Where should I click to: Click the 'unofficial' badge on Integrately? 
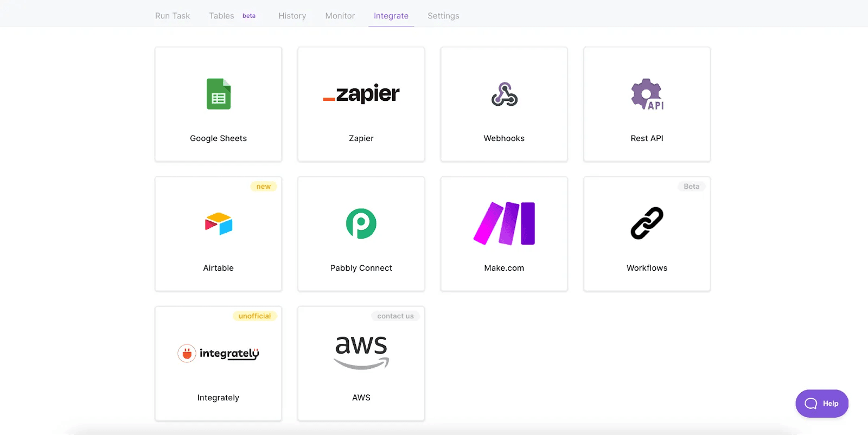(255, 316)
